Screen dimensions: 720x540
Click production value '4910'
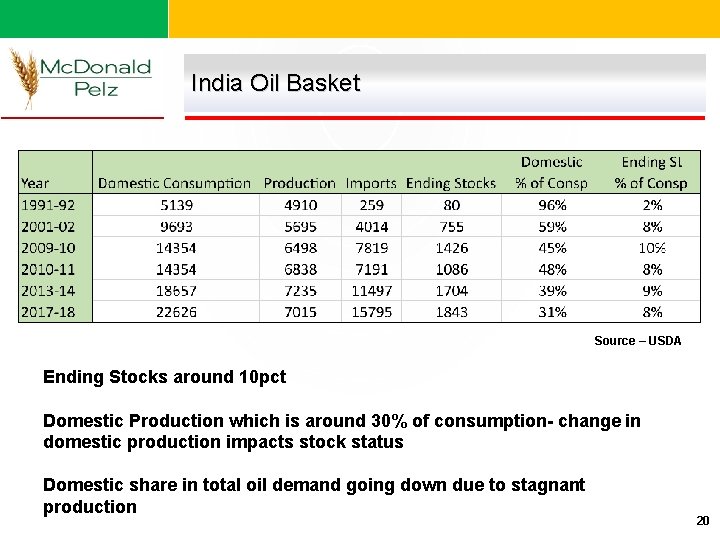300,205
